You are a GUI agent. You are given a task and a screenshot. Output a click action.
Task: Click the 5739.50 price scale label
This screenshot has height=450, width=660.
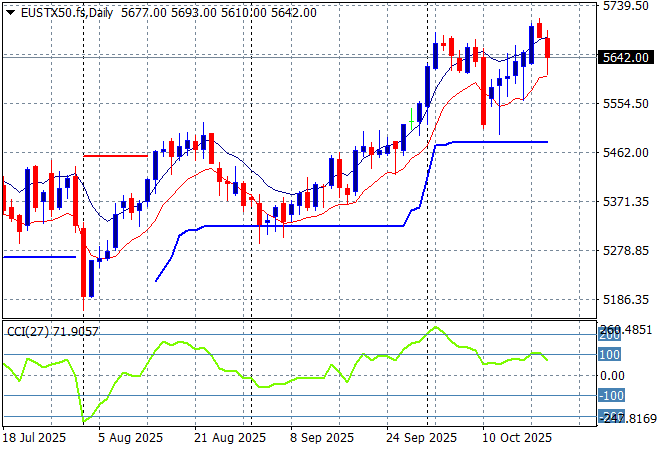626,6
